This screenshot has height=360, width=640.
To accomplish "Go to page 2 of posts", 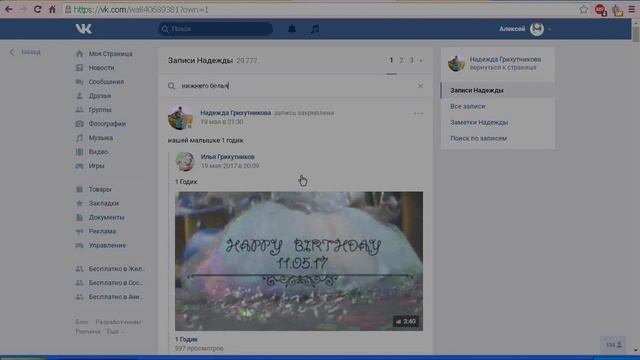I will [x=401, y=60].
